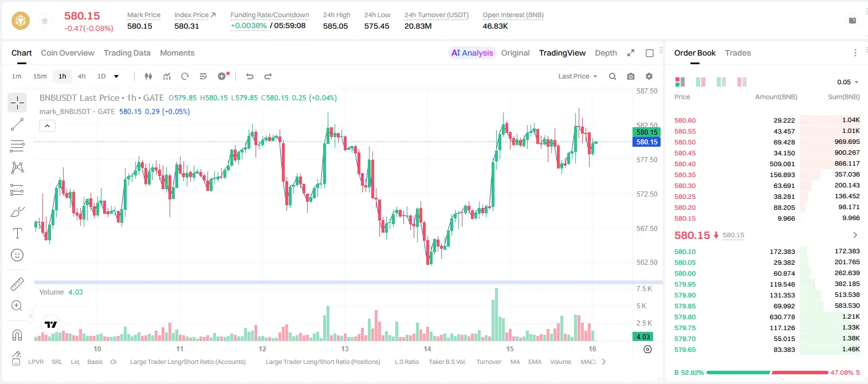Undo the last chart action
The height and width of the screenshot is (384, 868).
[x=249, y=76]
